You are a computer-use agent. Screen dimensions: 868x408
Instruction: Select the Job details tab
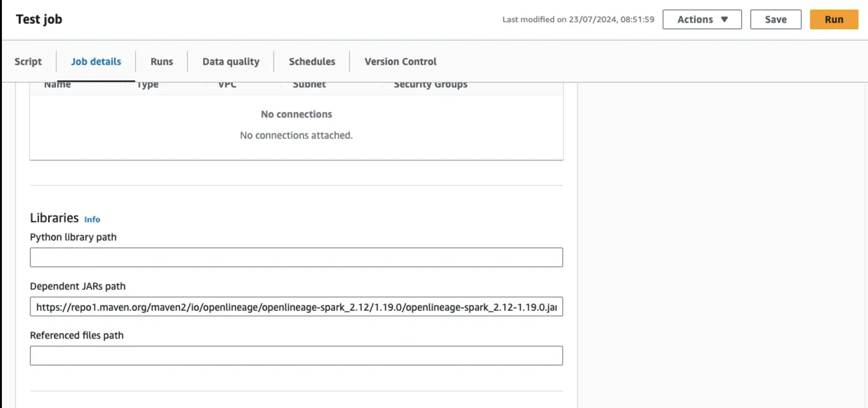coord(96,61)
